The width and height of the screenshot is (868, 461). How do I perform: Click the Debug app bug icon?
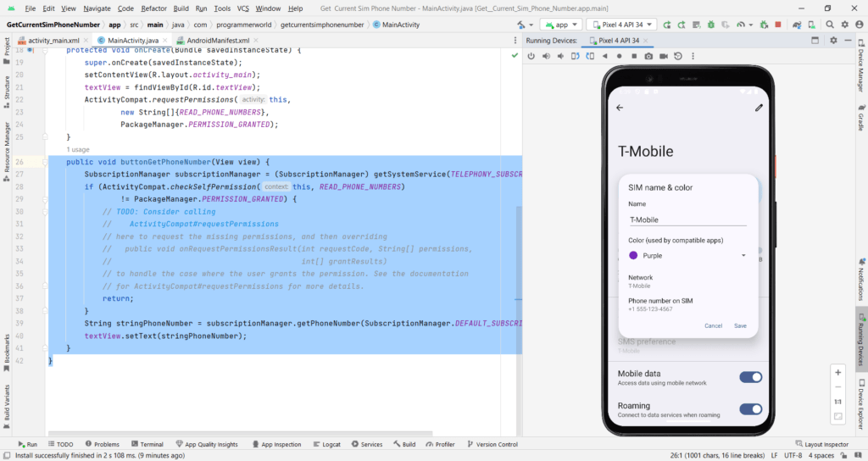click(711, 25)
